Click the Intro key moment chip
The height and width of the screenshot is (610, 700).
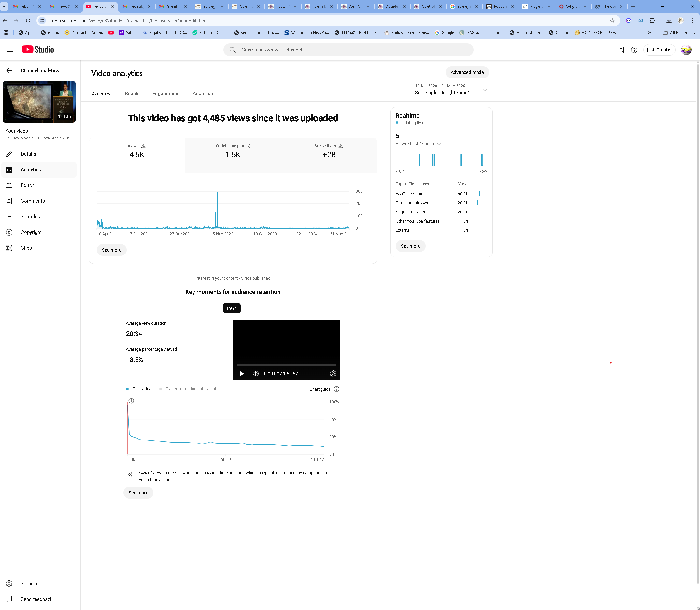pos(232,308)
